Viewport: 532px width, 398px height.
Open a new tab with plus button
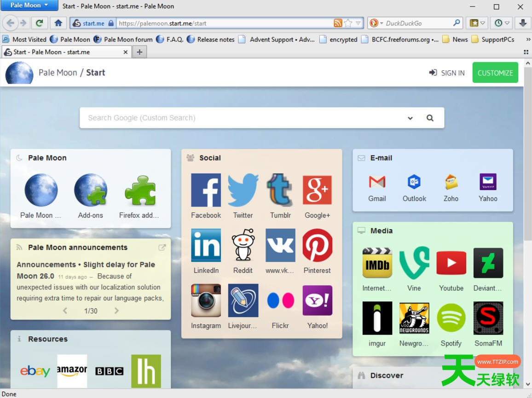139,52
